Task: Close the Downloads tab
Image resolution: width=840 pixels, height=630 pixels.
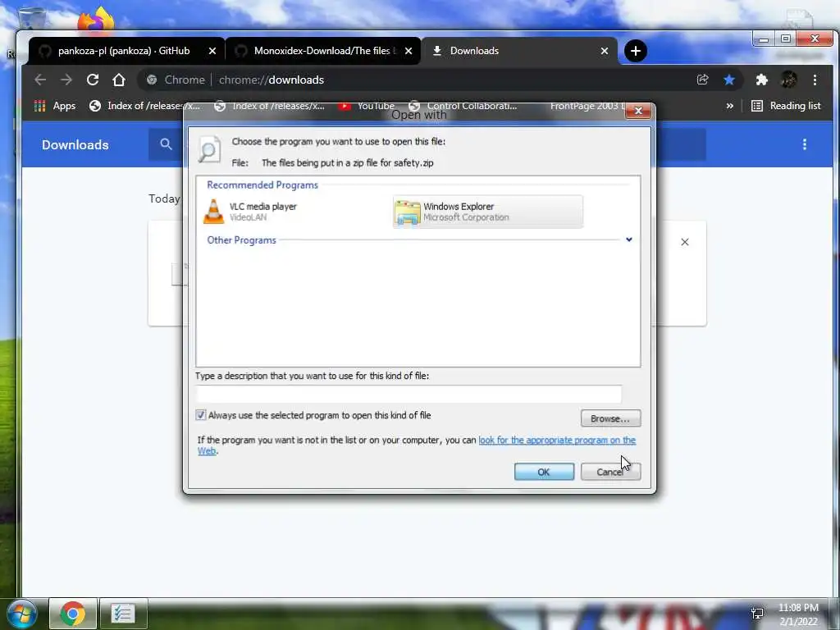Action: tap(605, 51)
